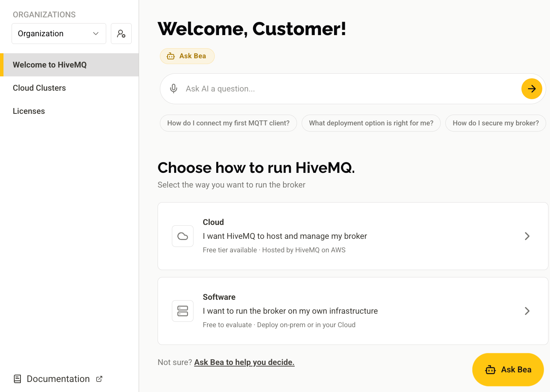Click 'Ask Bea to help you decide.' link
This screenshot has width=550, height=392.
[x=244, y=362]
